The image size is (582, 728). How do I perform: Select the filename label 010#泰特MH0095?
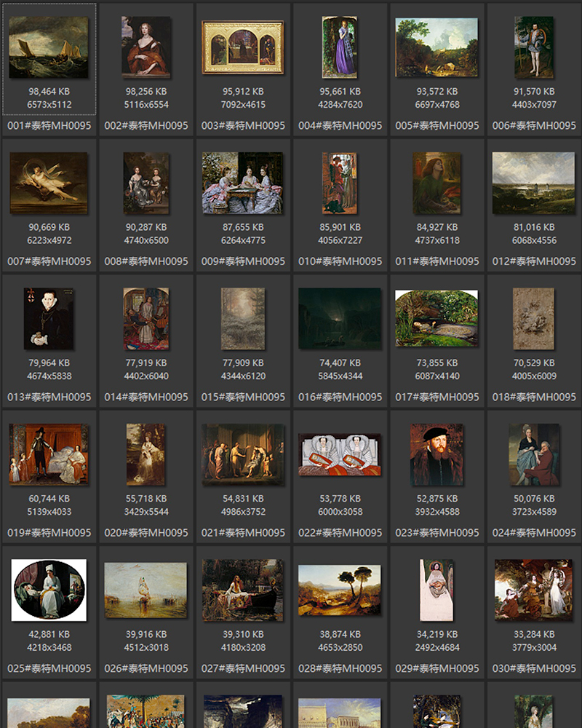[x=340, y=261]
